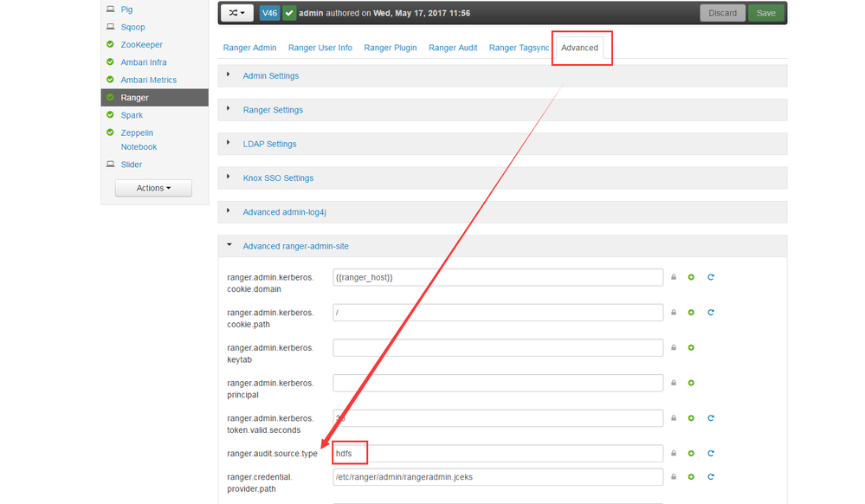Open the Ranger Audit tab
The height and width of the screenshot is (504, 865).
[x=453, y=48]
